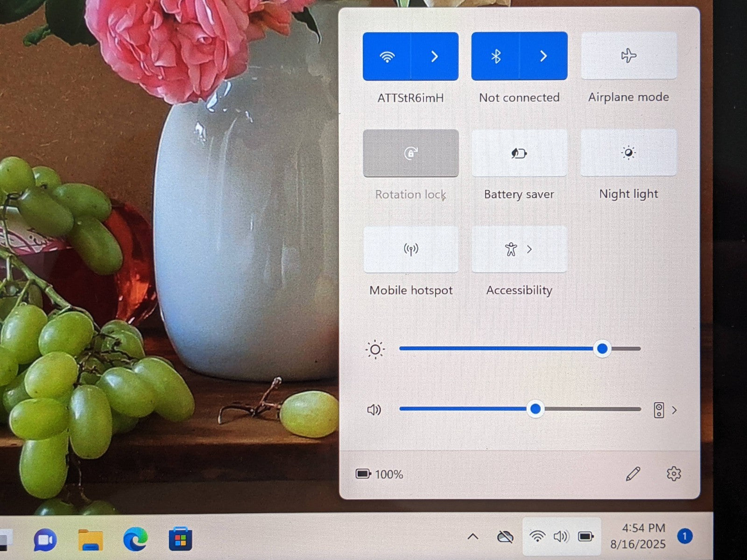Click the pencil edit quick settings icon
Image resolution: width=747 pixels, height=560 pixels.
633,474
